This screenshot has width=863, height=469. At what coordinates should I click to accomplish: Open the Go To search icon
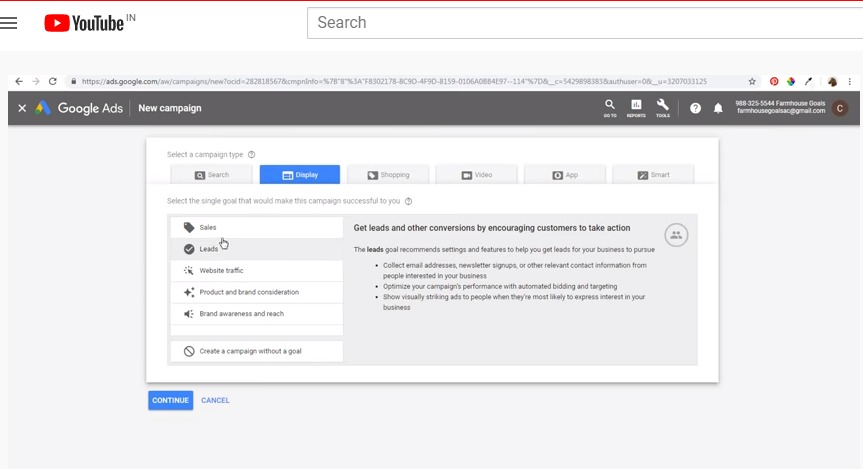pyautogui.click(x=610, y=107)
